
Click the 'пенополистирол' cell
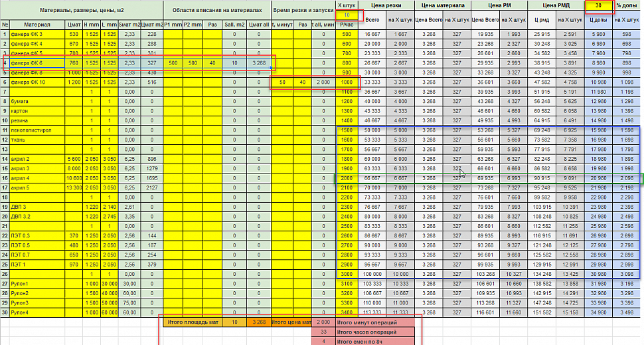pos(37,130)
